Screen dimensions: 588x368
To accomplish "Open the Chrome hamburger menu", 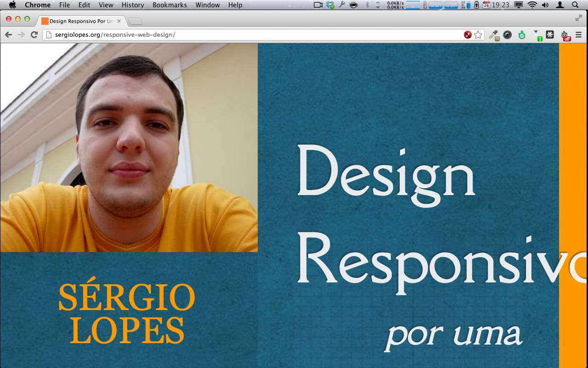I will click(x=578, y=34).
